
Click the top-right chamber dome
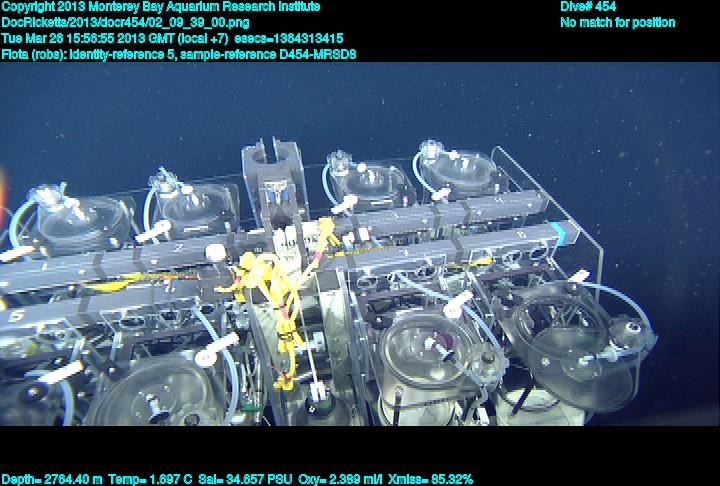pyautogui.click(x=457, y=172)
